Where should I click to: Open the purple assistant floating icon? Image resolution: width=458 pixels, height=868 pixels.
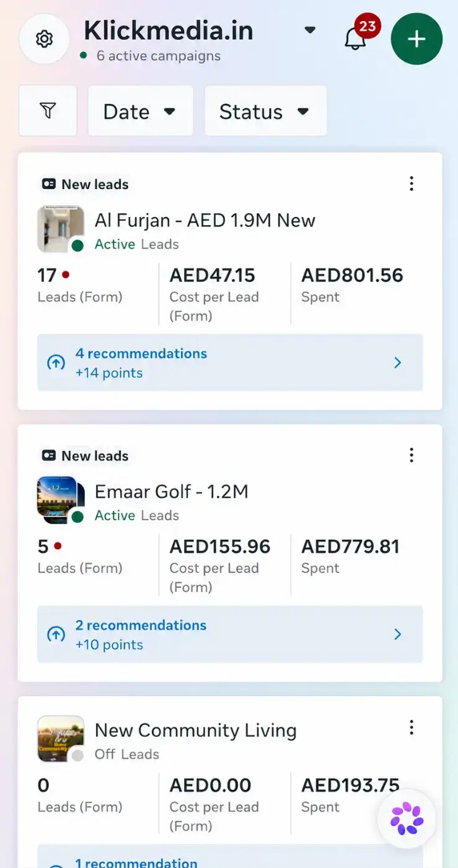tap(407, 818)
